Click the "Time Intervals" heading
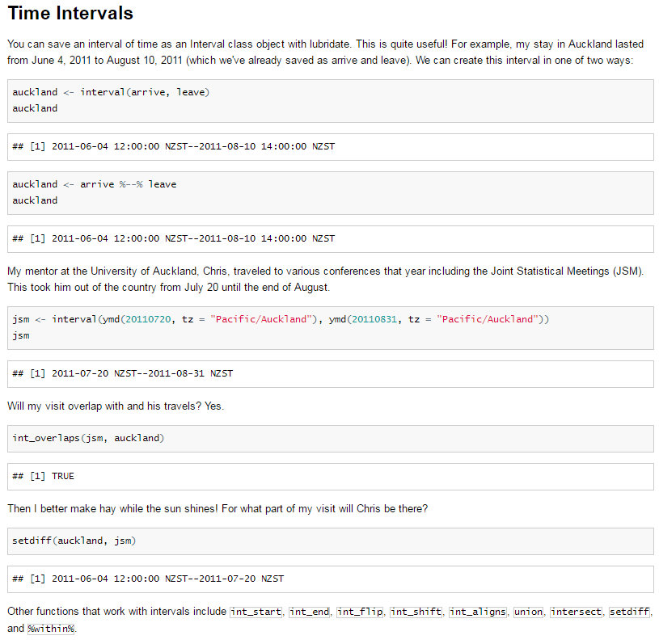This screenshot has width=659, height=644. [x=70, y=14]
